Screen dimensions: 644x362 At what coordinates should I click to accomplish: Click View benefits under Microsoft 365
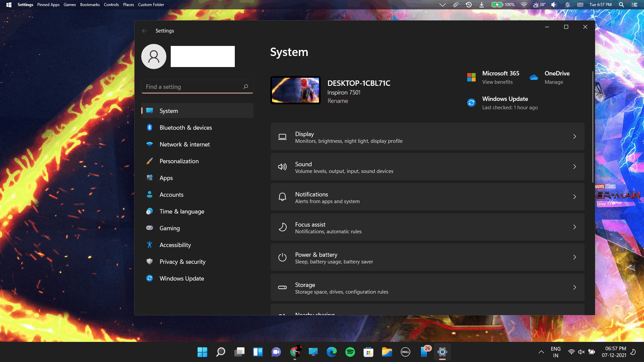point(497,82)
